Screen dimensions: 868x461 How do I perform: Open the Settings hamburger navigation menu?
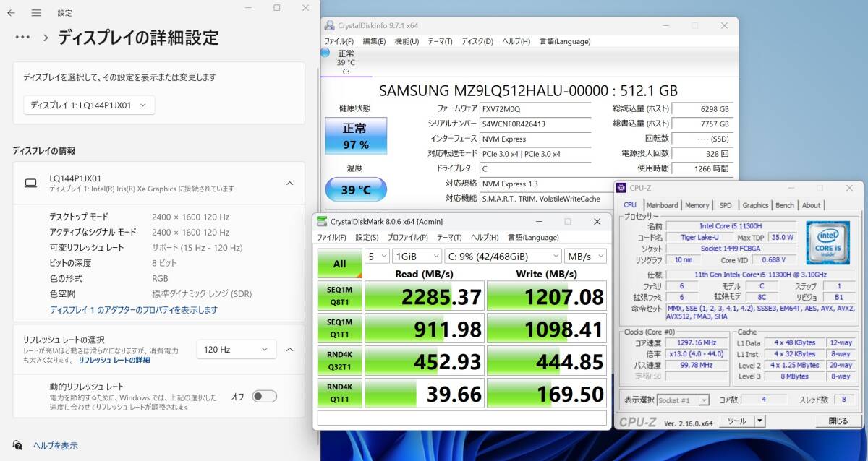[37, 12]
